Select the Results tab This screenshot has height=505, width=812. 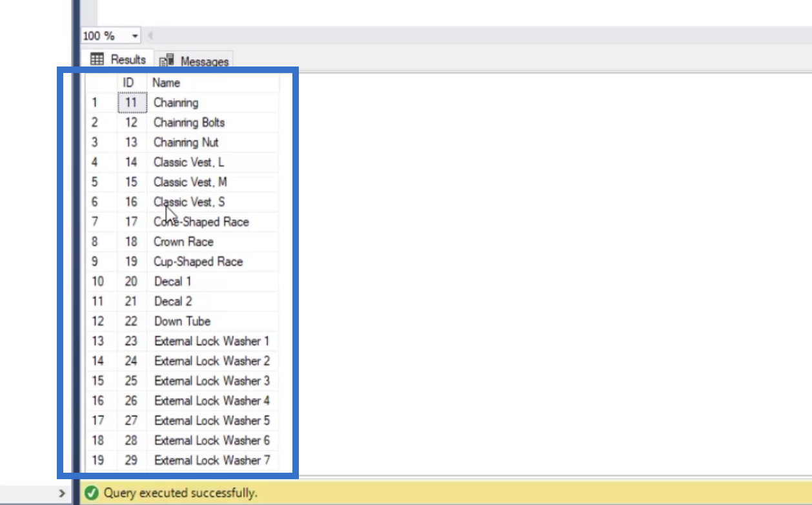[x=118, y=59]
